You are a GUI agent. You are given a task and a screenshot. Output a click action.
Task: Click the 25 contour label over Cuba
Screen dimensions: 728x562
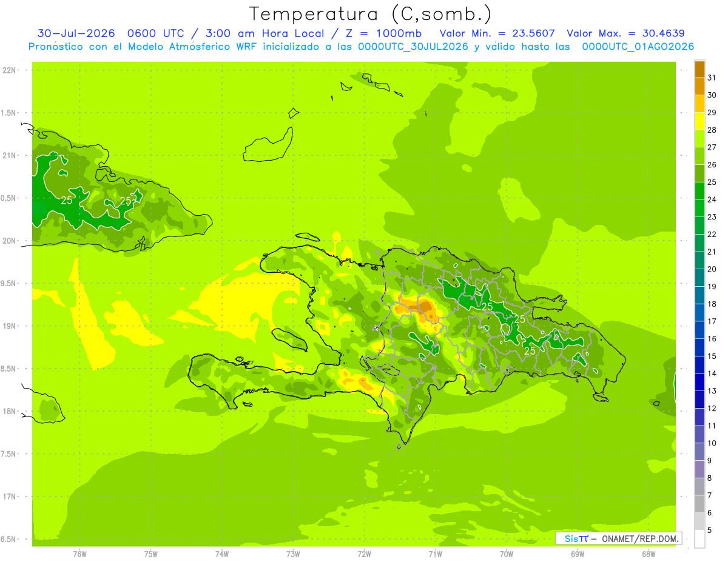tap(67, 200)
